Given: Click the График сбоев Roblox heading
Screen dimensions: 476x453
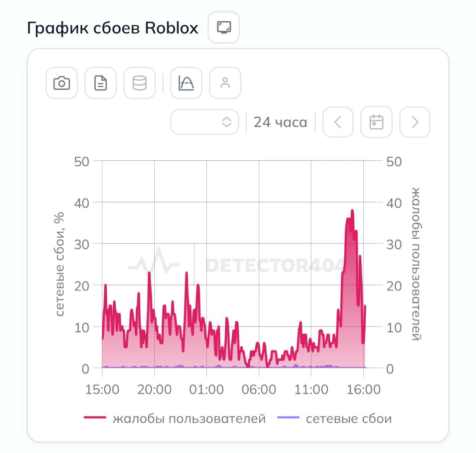Looking at the screenshot, I should [113, 28].
